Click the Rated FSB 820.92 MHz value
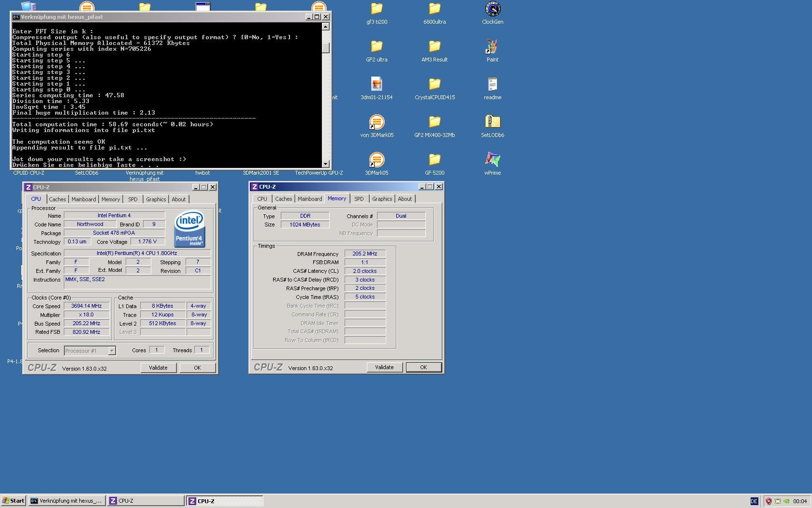The image size is (812, 508). [x=87, y=332]
